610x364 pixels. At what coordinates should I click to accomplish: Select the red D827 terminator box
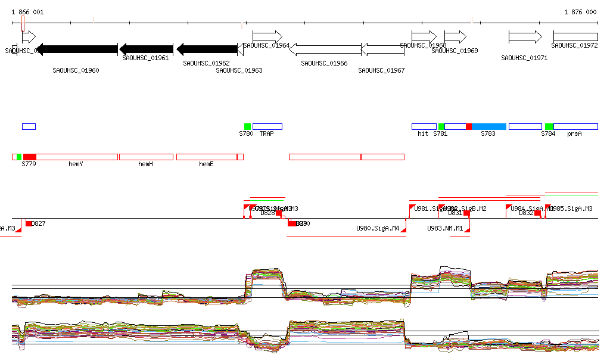pos(29,223)
